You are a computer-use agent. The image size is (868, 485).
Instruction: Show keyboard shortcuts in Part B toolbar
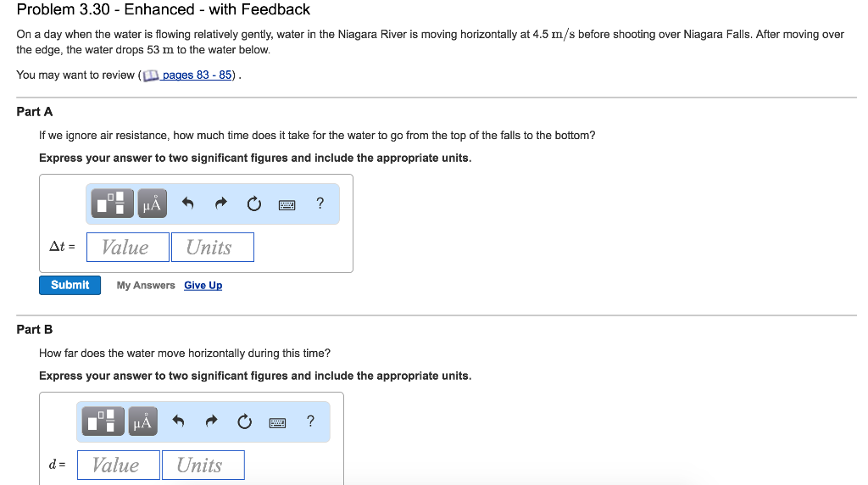coord(277,424)
